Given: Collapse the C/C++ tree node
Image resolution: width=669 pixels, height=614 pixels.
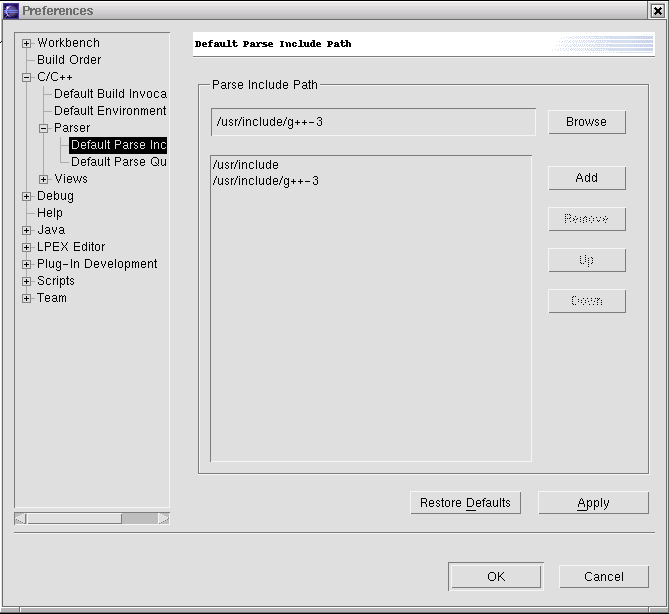Looking at the screenshot, I should [27, 77].
